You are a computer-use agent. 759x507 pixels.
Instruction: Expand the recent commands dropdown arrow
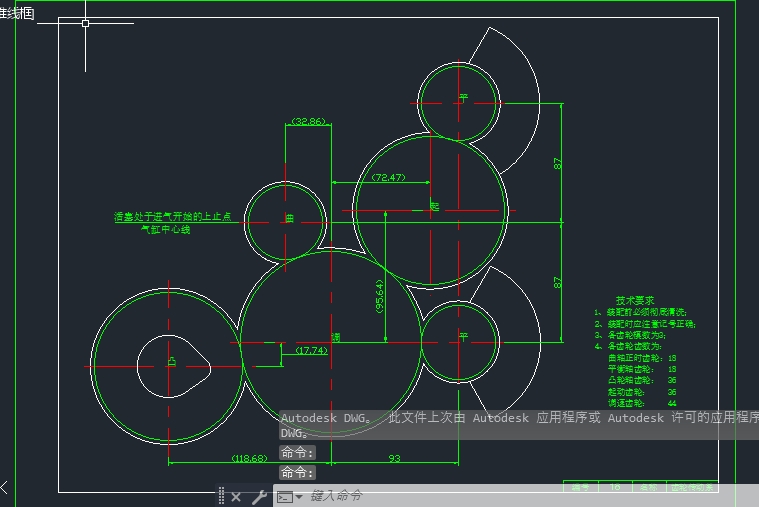click(299, 497)
